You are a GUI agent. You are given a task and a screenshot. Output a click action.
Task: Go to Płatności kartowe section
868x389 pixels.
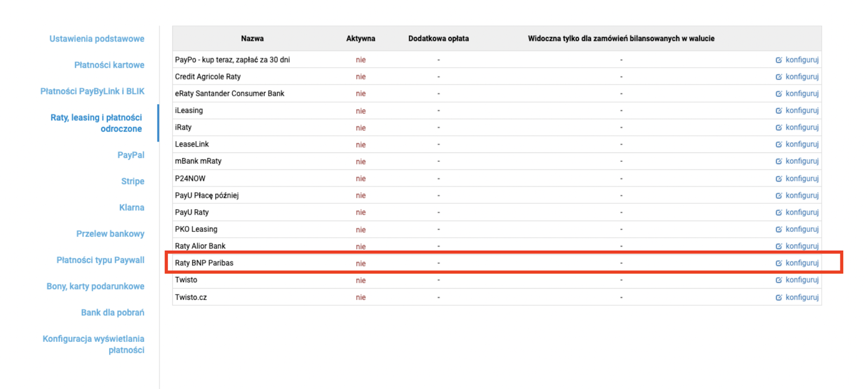[x=109, y=65]
